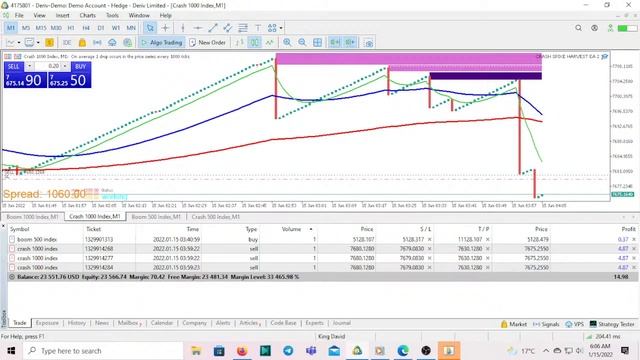This screenshot has width=640, height=360.
Task: Open the account profile icon
Action: pyautogui.click(x=594, y=28)
